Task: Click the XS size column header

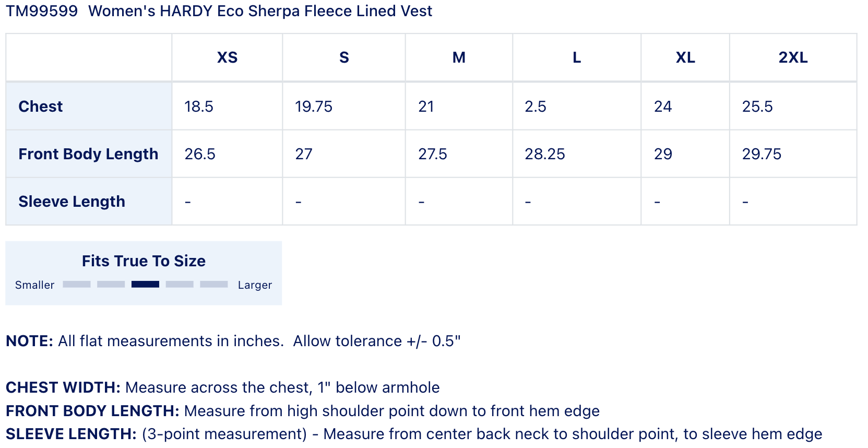Action: pyautogui.click(x=227, y=57)
